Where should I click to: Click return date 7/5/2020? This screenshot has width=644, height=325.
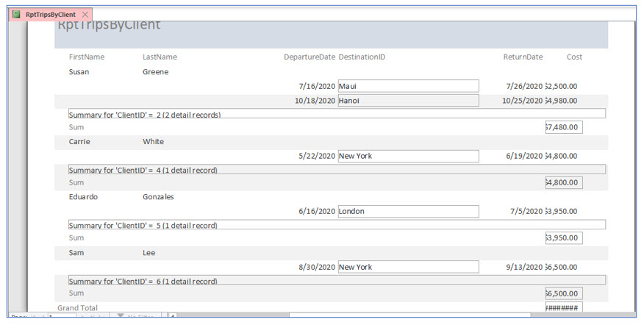(526, 211)
